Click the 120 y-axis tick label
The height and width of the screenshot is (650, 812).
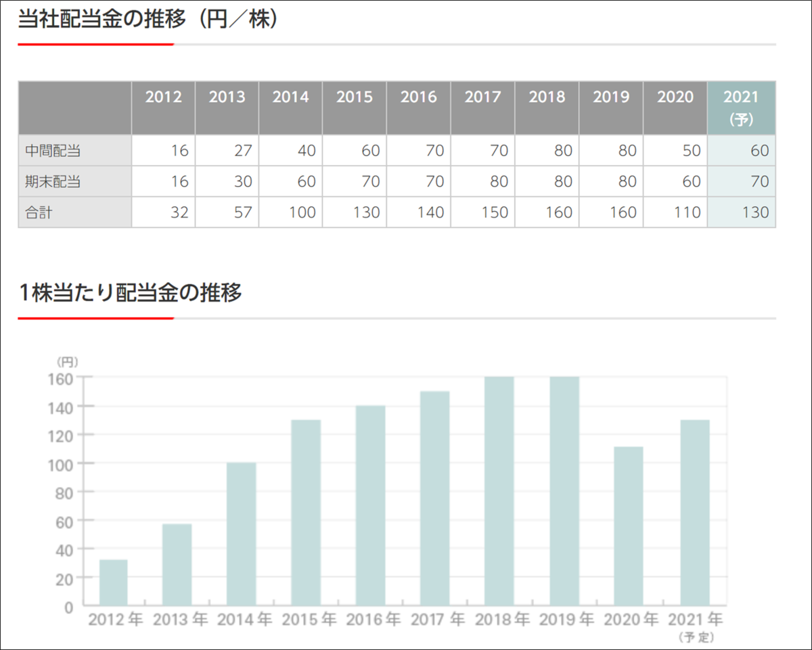(x=60, y=435)
